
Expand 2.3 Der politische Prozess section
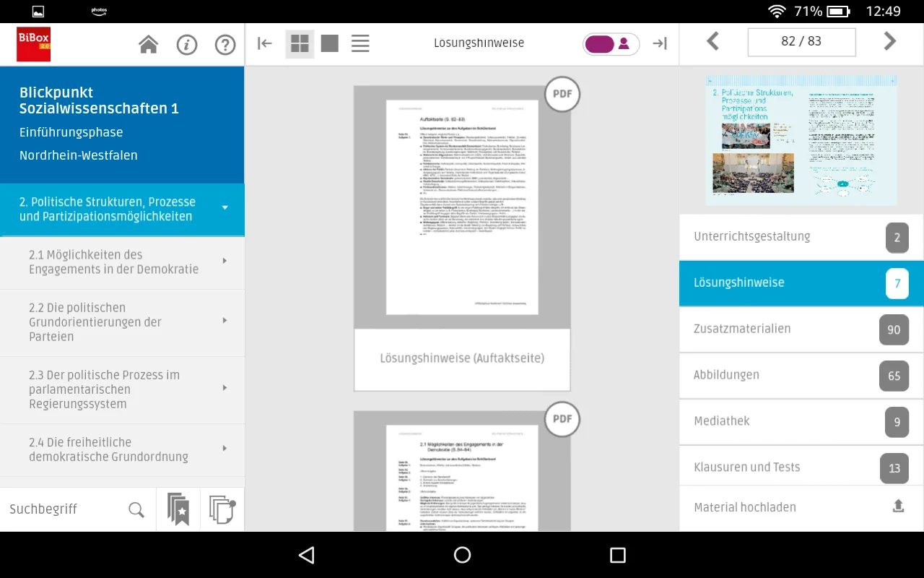[225, 389]
